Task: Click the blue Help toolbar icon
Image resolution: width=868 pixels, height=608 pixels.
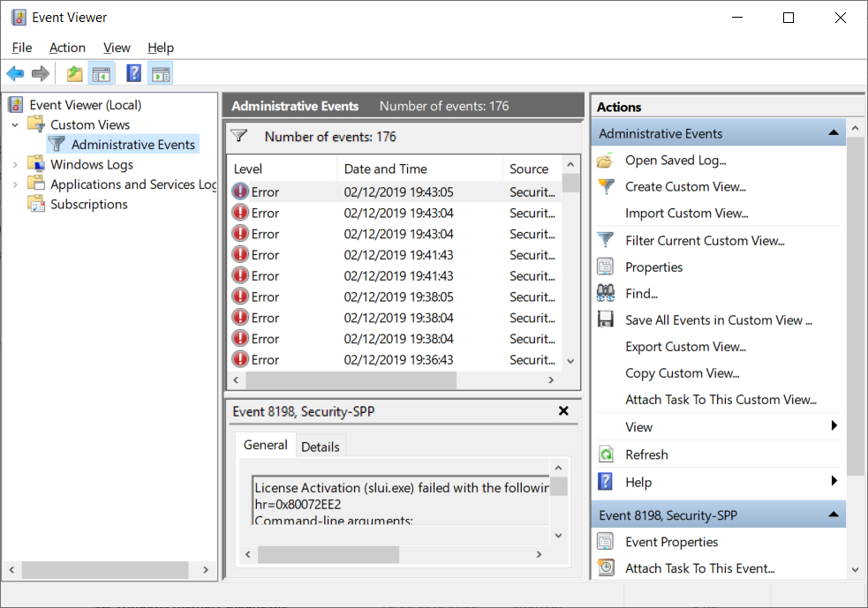Action: tap(133, 73)
